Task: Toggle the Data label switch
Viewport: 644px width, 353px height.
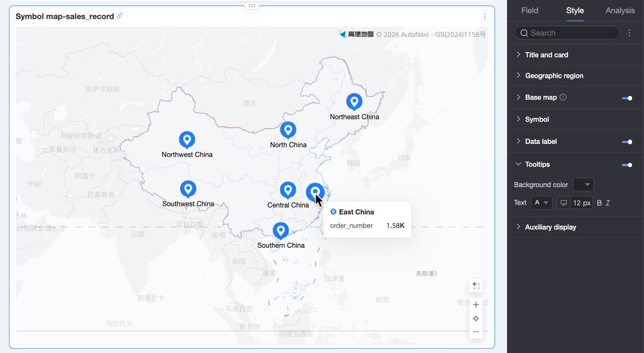Action: coord(627,142)
